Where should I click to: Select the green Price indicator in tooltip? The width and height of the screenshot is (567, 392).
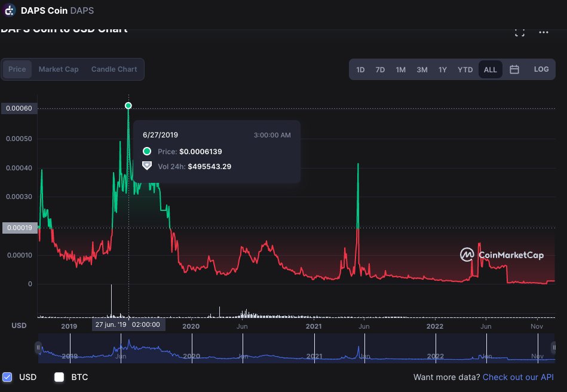[146, 151]
